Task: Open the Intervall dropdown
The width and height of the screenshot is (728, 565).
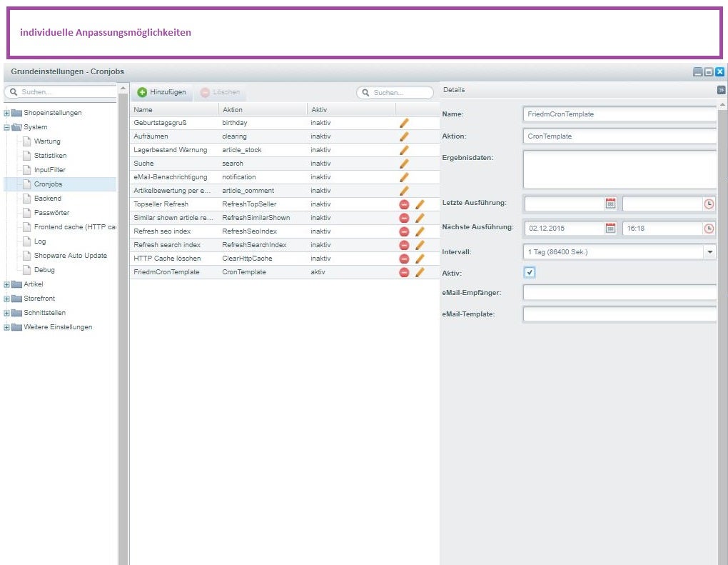Action: click(710, 252)
